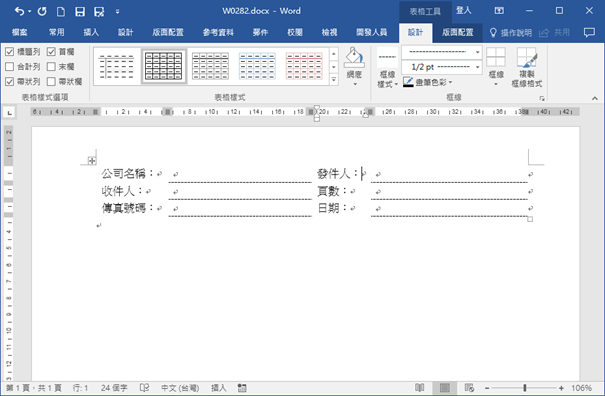The width and height of the screenshot is (605, 396).
Task: Open the 開發人員 tab
Action: point(372,32)
